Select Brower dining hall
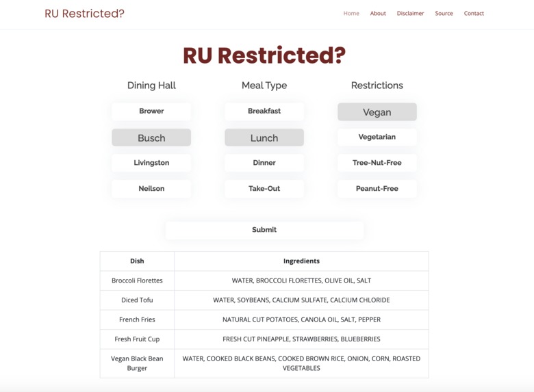This screenshot has width=534, height=392. pyautogui.click(x=151, y=112)
